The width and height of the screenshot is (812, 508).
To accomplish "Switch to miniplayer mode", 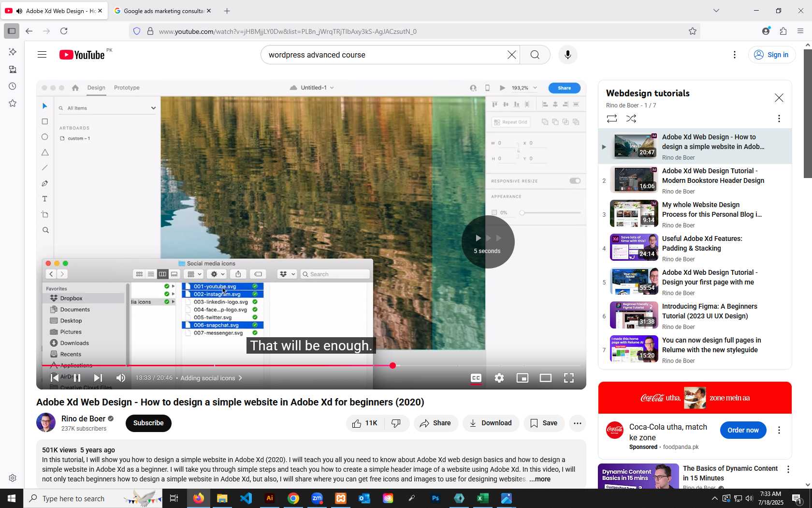I will point(522,378).
